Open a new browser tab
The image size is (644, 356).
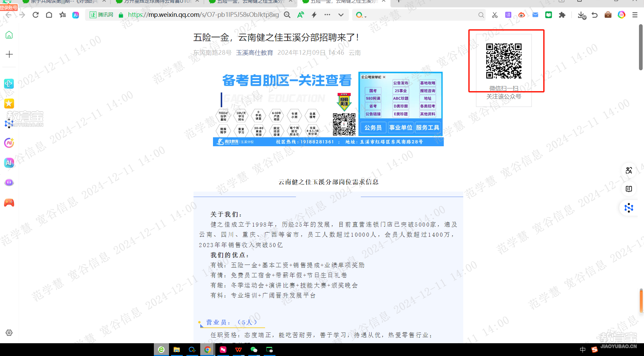tap(398, 1)
